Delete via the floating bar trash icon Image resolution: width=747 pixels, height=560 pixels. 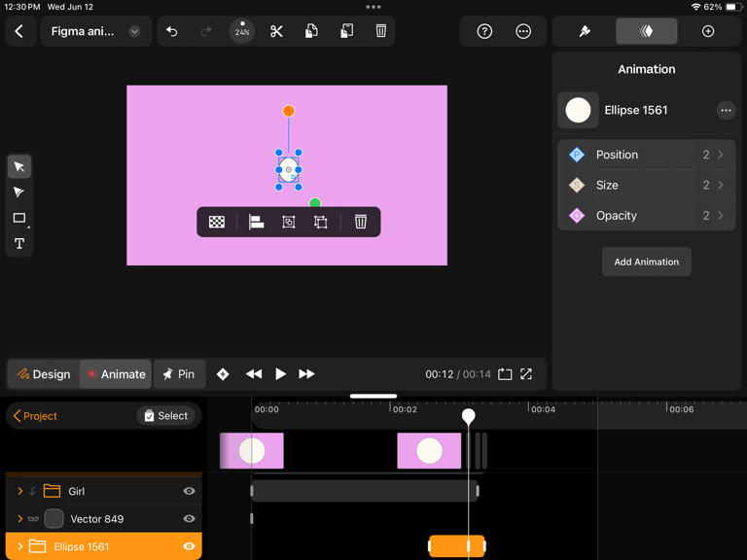click(361, 222)
